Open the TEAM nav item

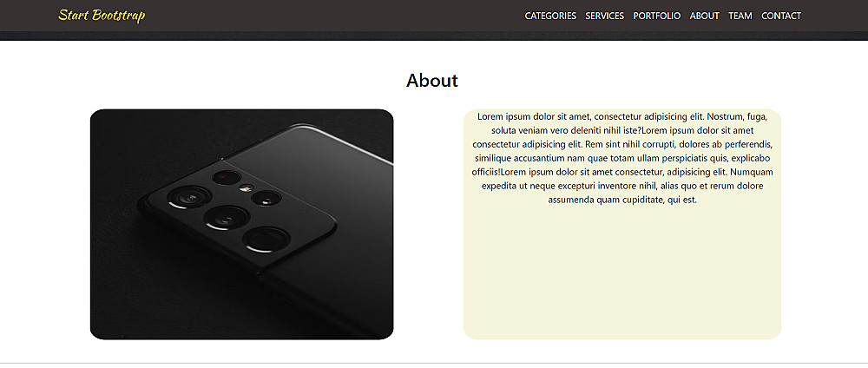[x=740, y=16]
